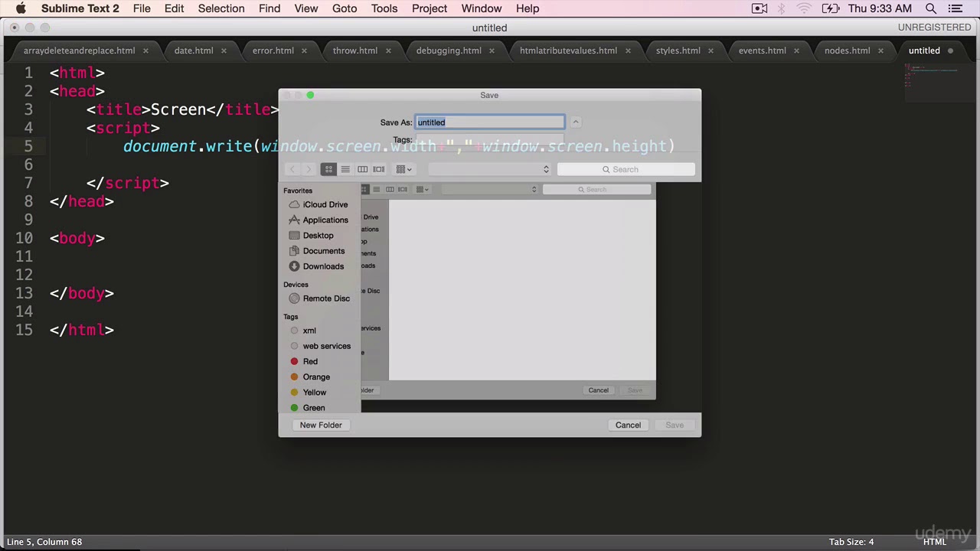This screenshot has width=980, height=551.
Task: Choose Desktop in the sidebar
Action: (x=312, y=236)
